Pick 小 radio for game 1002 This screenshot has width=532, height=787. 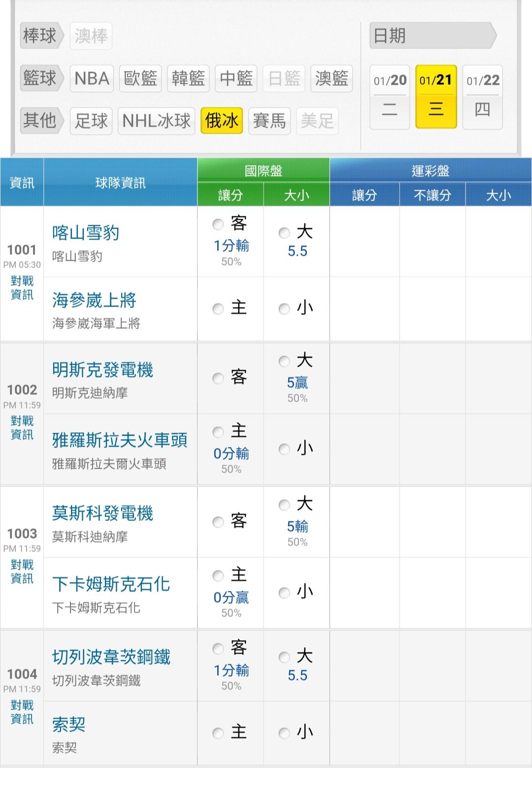[284, 449]
